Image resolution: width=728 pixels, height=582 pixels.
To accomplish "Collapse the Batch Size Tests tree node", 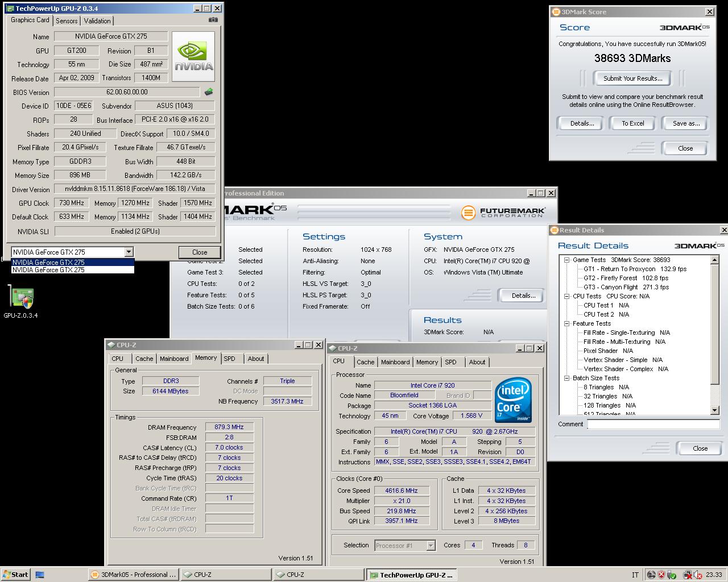I will (x=567, y=378).
